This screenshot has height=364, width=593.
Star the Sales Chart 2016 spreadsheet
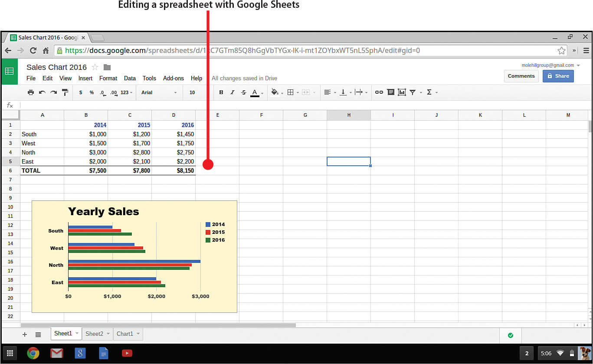coord(95,67)
